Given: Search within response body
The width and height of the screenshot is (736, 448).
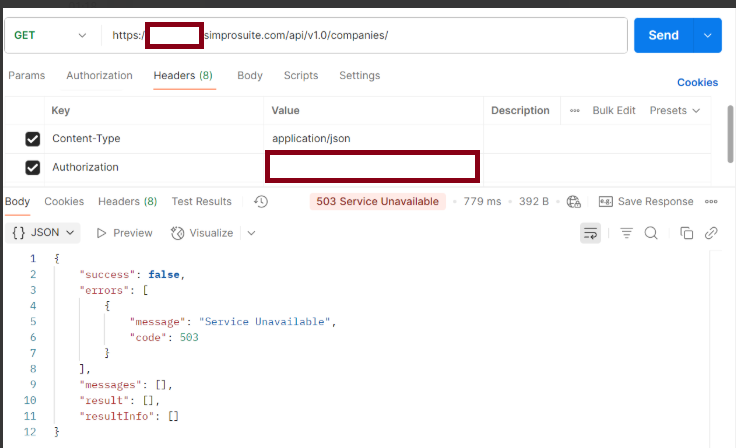Looking at the screenshot, I should tap(651, 233).
